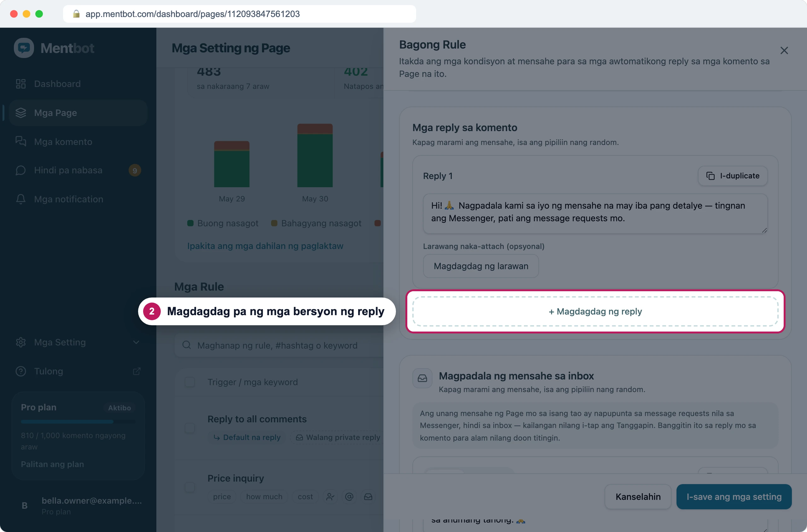
Task: Click the Mga notification bell icon
Action: [21, 199]
